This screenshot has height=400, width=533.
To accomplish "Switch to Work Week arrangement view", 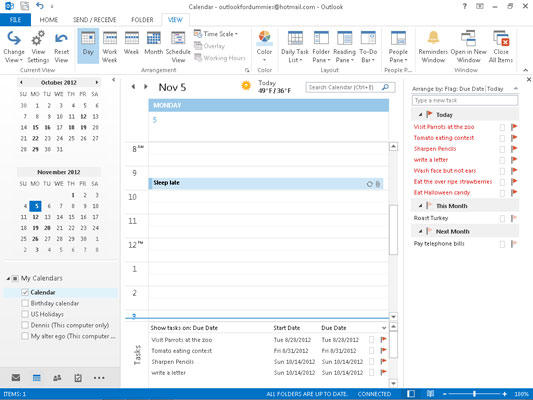I will (110, 47).
